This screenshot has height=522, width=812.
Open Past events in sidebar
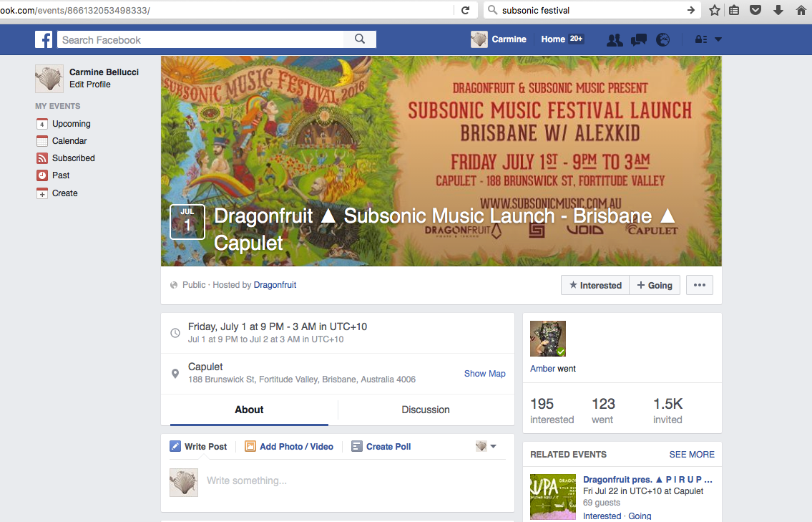[61, 175]
